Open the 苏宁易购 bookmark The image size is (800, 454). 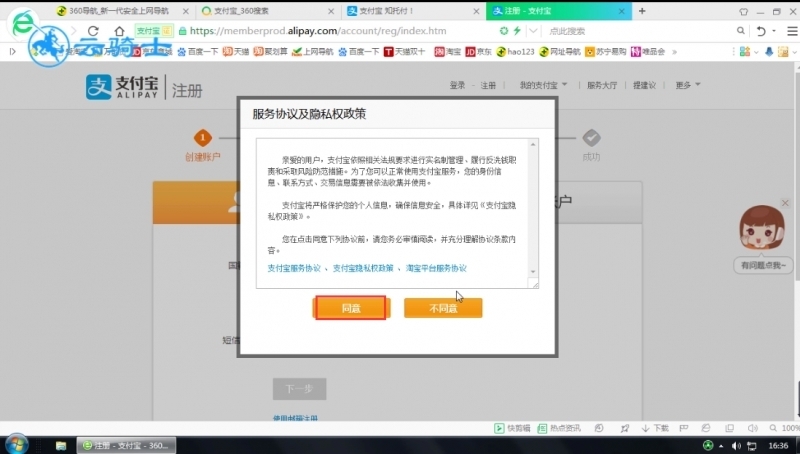[606, 52]
